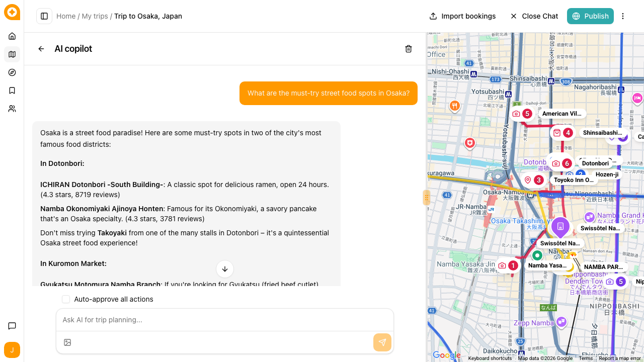This screenshot has height=362, width=644.
Task: Open the three-dot more options menu
Action: (623, 16)
